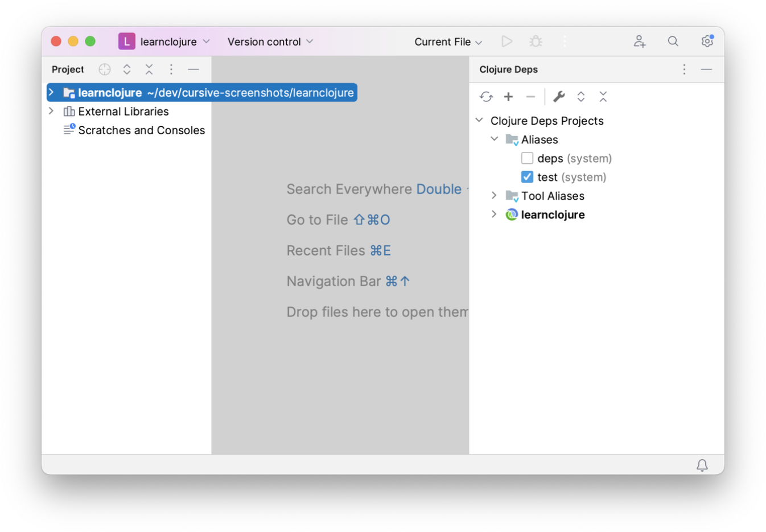Screen dimensions: 766x532
Task: Click the Debug bug icon
Action: (536, 42)
